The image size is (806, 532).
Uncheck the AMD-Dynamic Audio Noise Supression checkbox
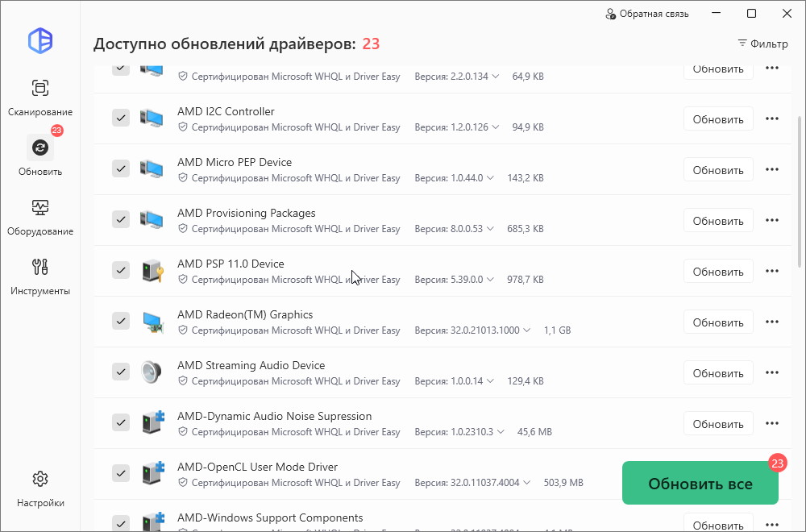click(121, 423)
